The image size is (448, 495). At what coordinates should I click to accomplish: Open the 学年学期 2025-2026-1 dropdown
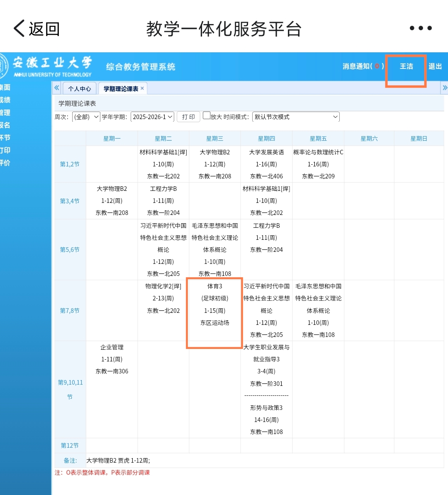point(152,117)
